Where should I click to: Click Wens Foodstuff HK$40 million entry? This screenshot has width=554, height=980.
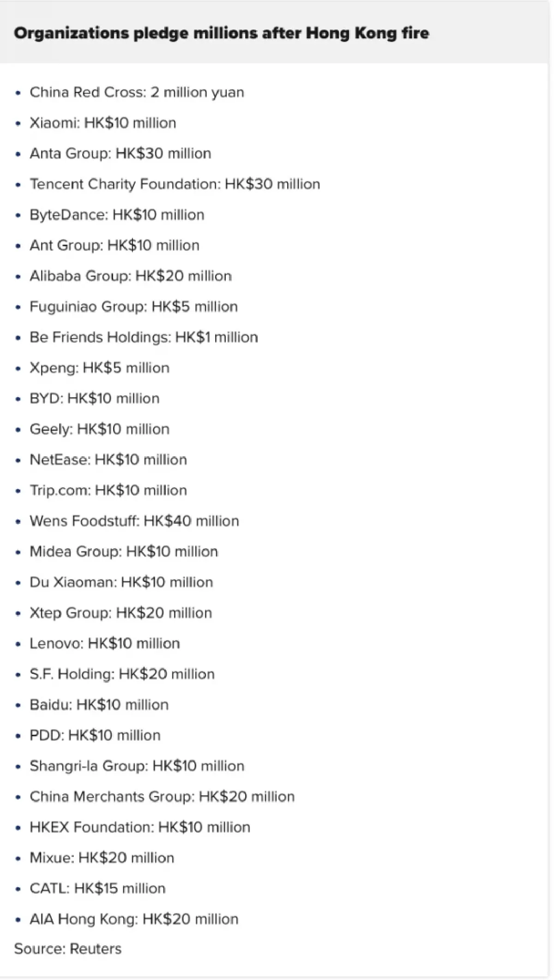tap(134, 521)
